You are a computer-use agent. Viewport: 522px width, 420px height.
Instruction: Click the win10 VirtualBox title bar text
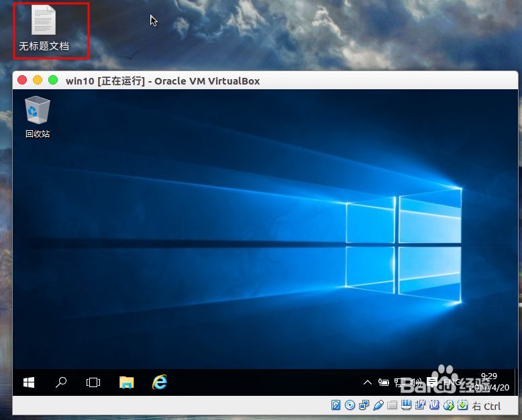coord(163,81)
